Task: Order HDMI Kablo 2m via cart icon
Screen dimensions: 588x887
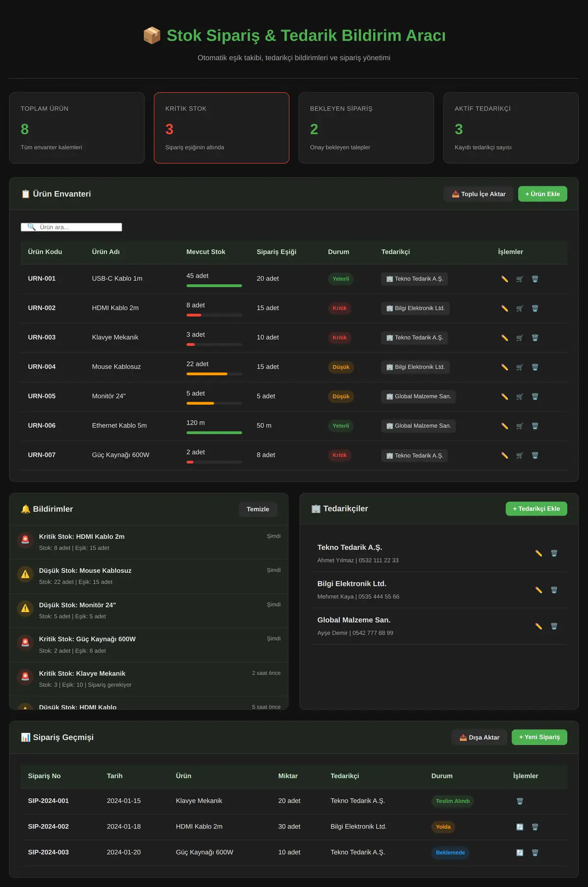Action: (x=520, y=308)
